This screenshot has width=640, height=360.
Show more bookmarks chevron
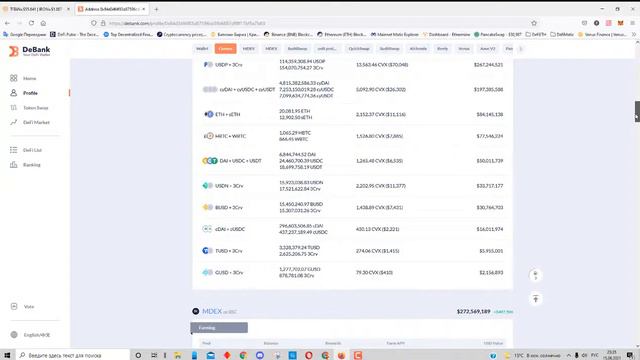[x=634, y=35]
